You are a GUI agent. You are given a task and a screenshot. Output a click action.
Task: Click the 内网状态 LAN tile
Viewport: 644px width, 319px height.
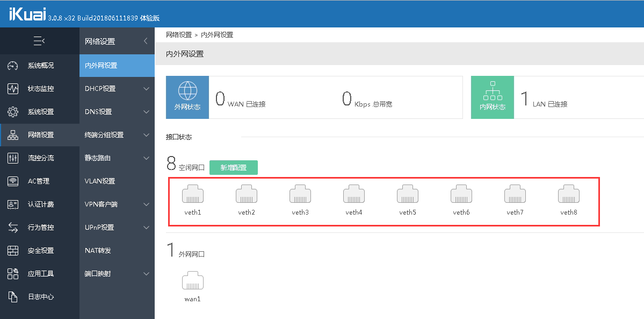[493, 97]
